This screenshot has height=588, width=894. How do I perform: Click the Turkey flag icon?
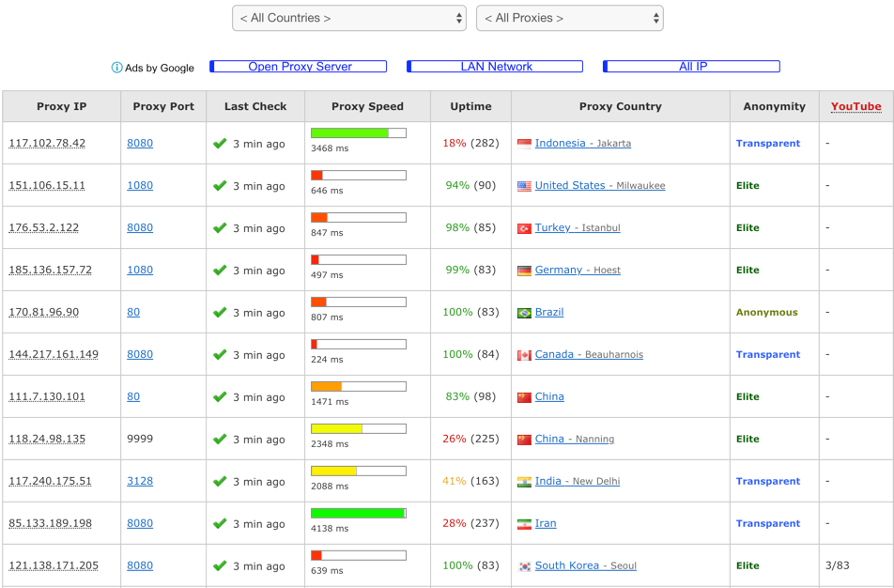524,228
